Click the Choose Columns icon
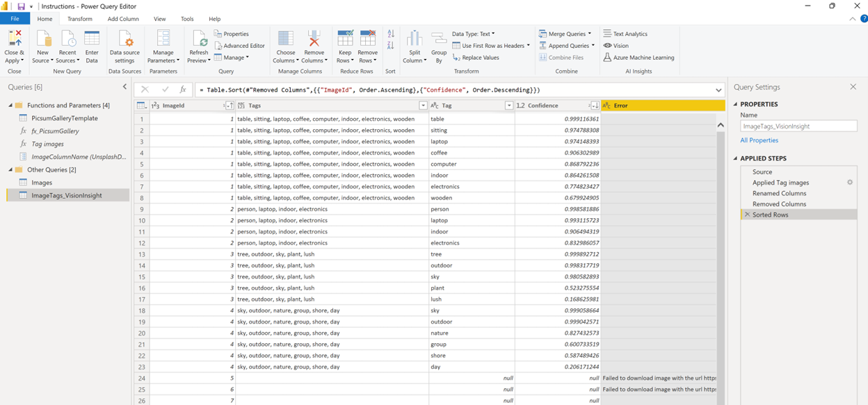The image size is (868, 405). point(285,40)
